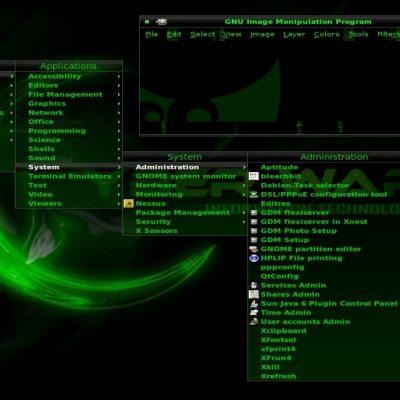Click the DSL/PPPoE configuration tool icon
The height and width of the screenshot is (400, 400).
[254, 194]
